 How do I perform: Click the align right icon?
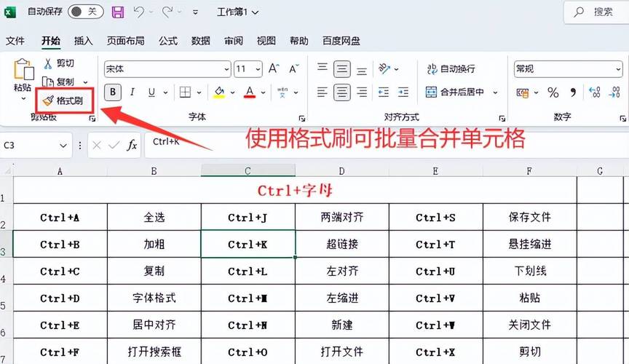point(361,92)
